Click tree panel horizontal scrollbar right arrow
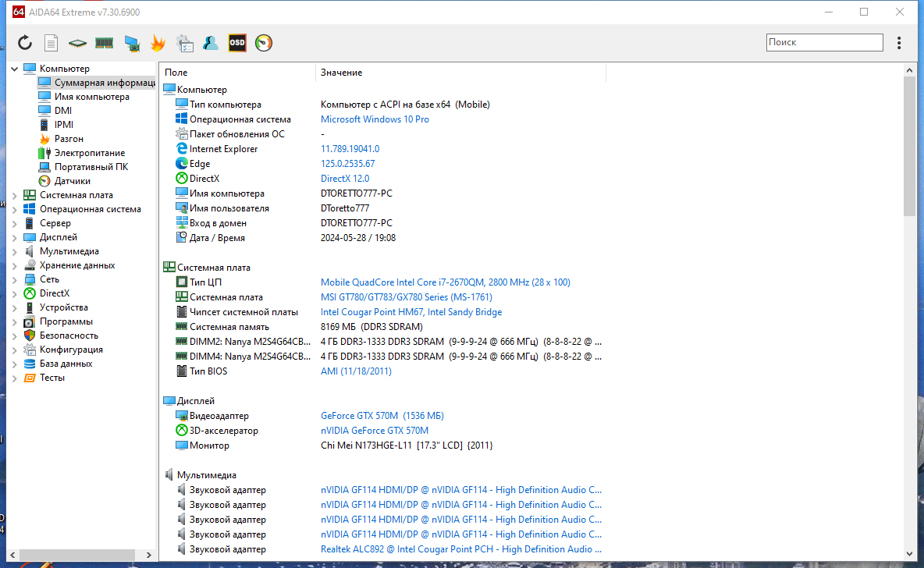924x568 pixels. 148,555
